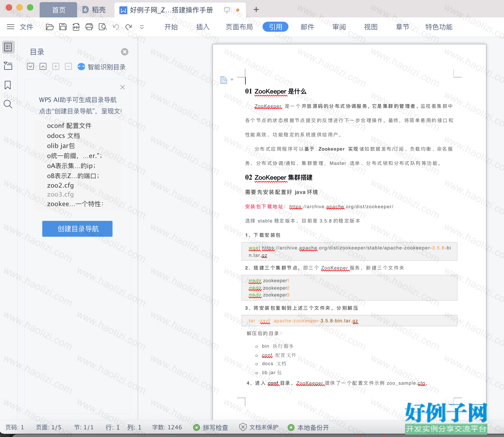504x437 pixels.
Task: Switch to the 首页 window tab
Action: [x=58, y=10]
